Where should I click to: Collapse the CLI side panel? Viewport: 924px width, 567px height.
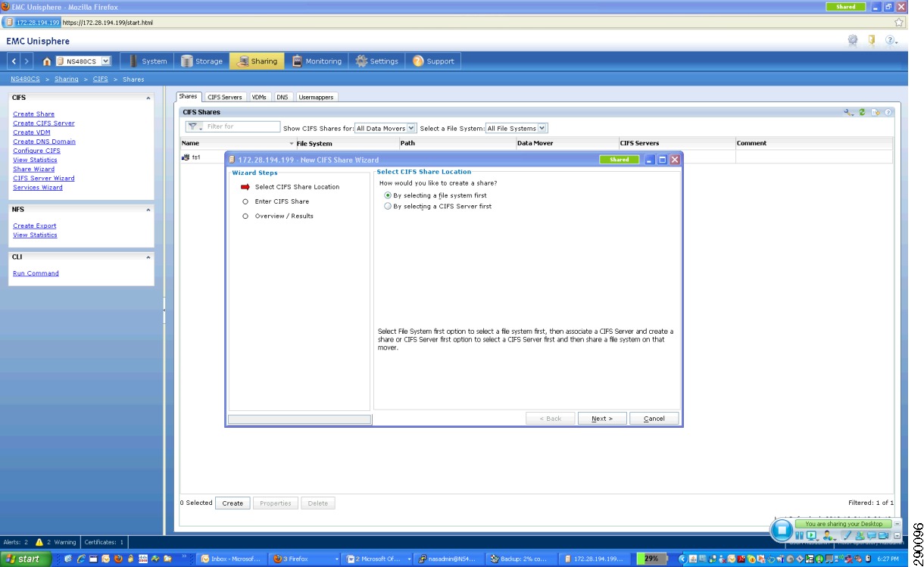pos(148,257)
